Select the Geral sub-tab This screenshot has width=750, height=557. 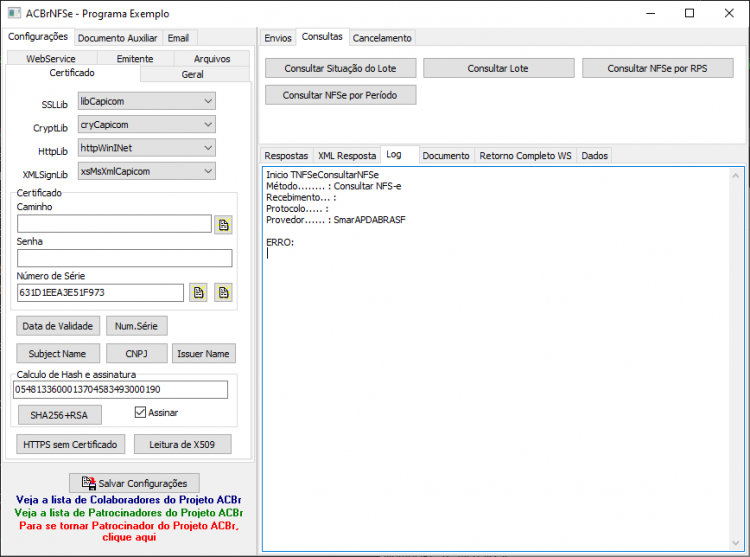click(192, 75)
